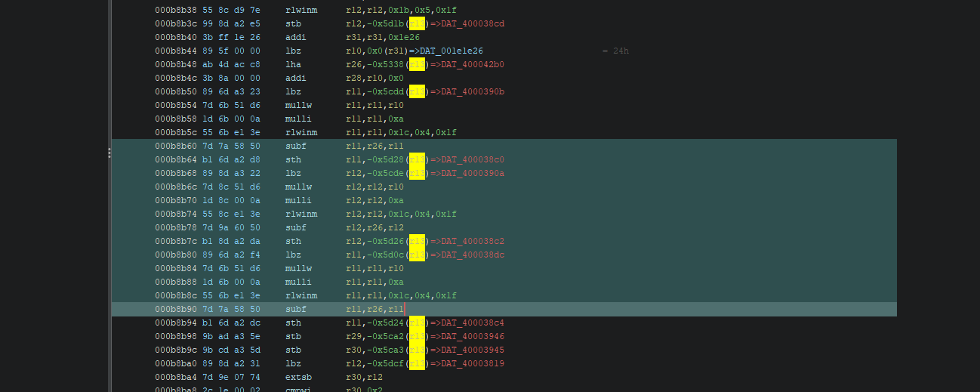Follow the DAT_400038cd reference

point(473,24)
